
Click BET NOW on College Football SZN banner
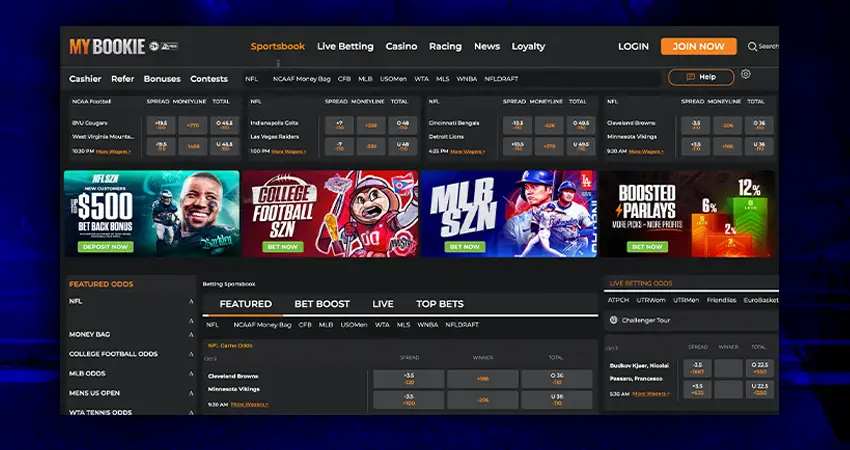[x=282, y=247]
